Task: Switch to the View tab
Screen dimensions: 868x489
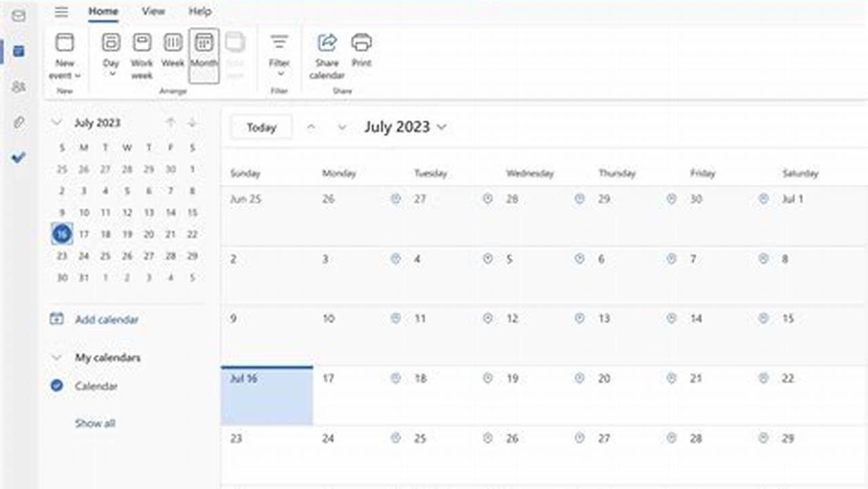Action: (154, 12)
